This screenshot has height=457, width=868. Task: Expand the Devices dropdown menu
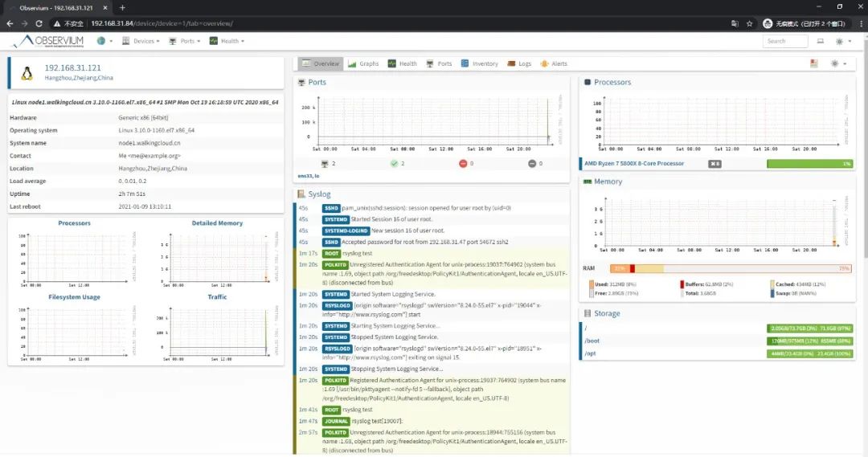(x=141, y=41)
